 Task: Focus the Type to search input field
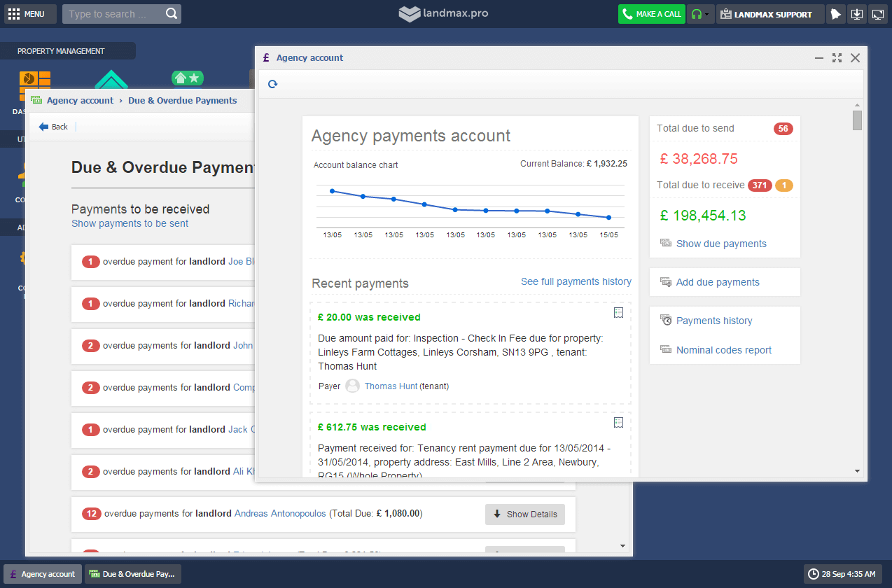pyautogui.click(x=112, y=14)
